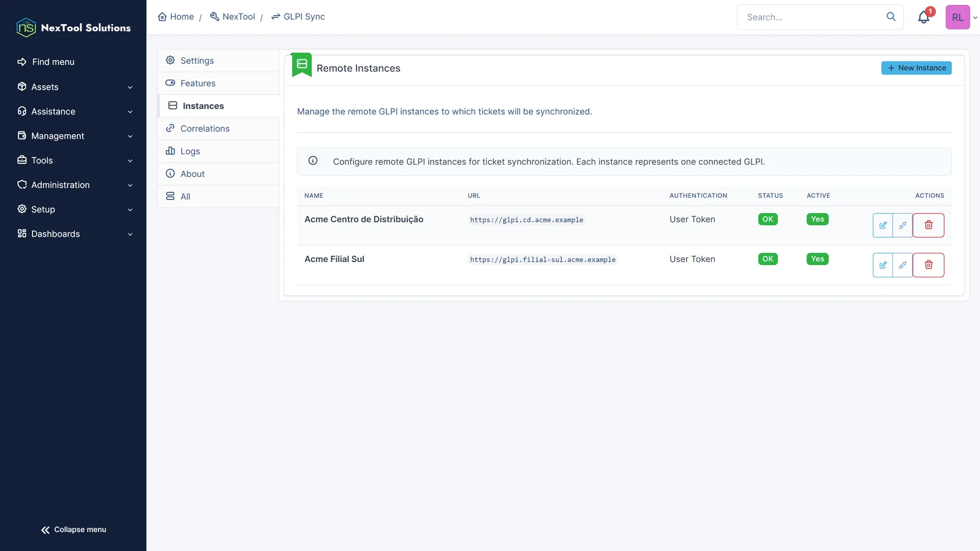Click the Home icon in the breadcrumb
The width and height of the screenshot is (980, 551).
pyautogui.click(x=162, y=17)
